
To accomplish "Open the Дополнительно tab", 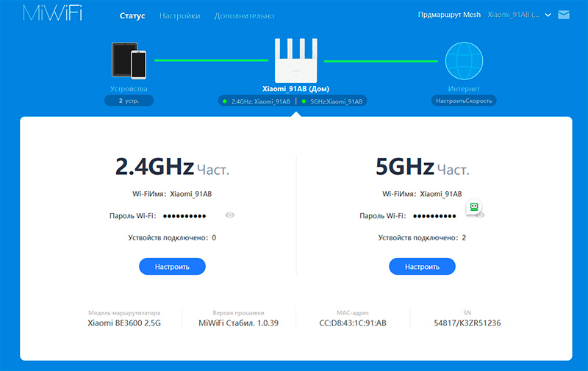I will [x=244, y=15].
